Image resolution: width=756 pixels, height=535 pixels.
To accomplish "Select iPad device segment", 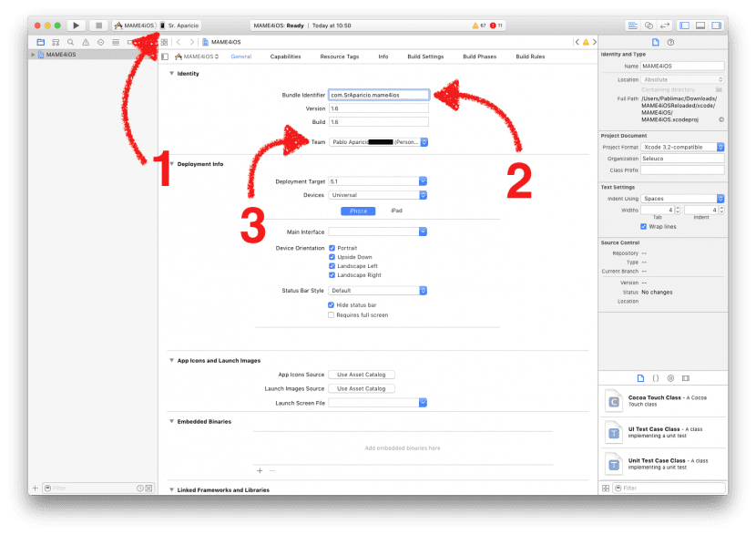I will tap(396, 211).
